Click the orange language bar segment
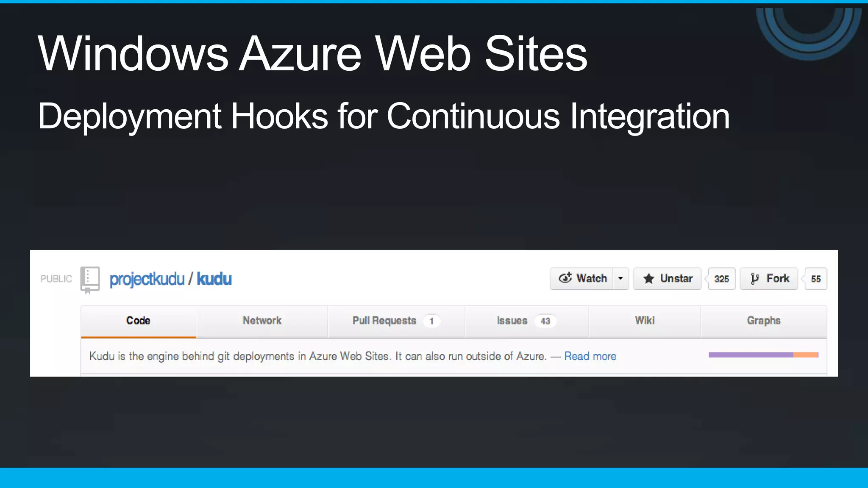This screenshot has height=488, width=868. coord(806,355)
